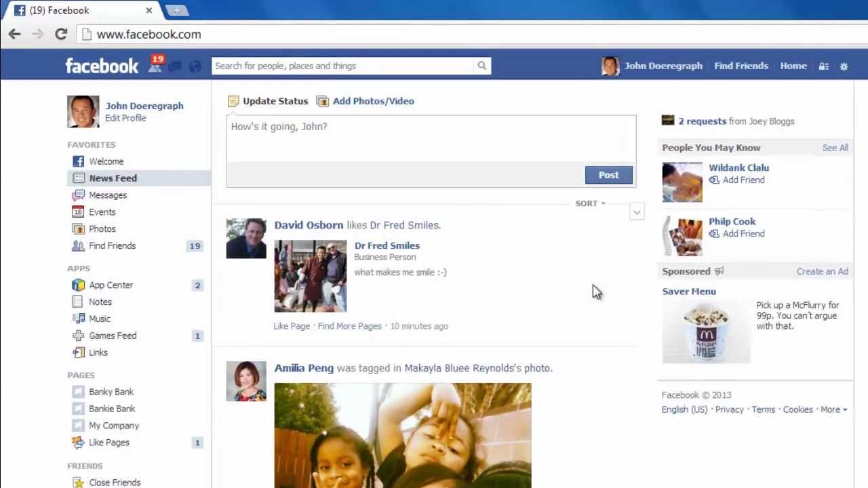Click browser back arrow
The height and width of the screenshot is (488, 868).
pos(14,34)
